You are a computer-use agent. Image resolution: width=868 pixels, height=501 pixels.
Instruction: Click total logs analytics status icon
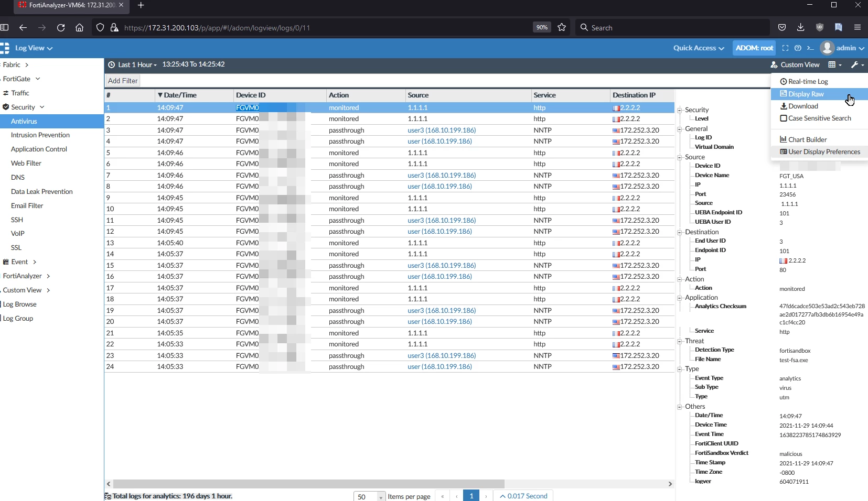click(108, 496)
